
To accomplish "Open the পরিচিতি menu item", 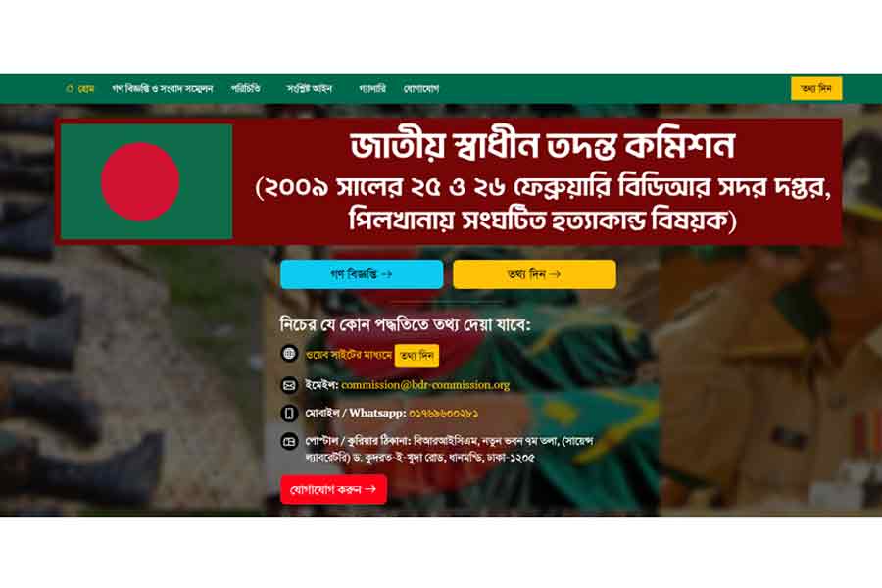I will (245, 89).
